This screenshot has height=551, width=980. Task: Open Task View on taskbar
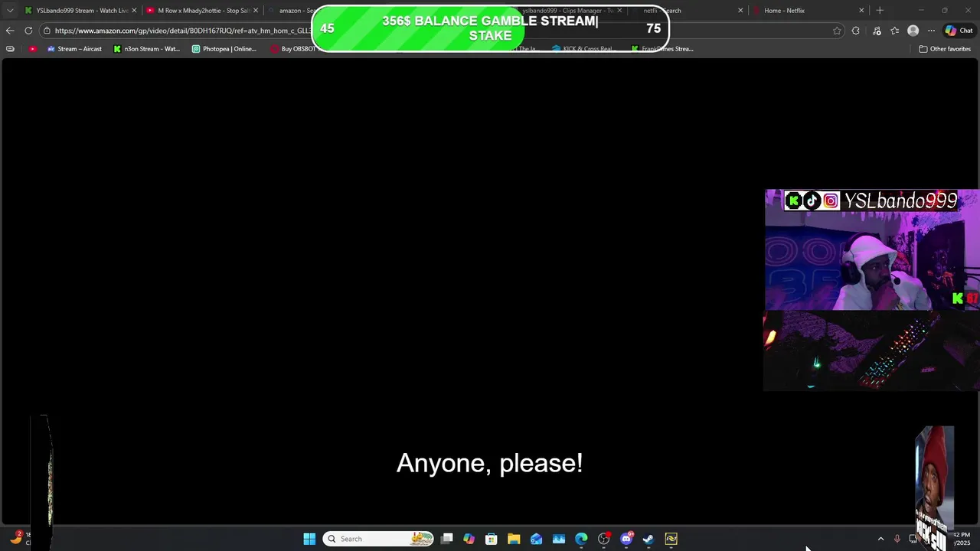coord(447,539)
